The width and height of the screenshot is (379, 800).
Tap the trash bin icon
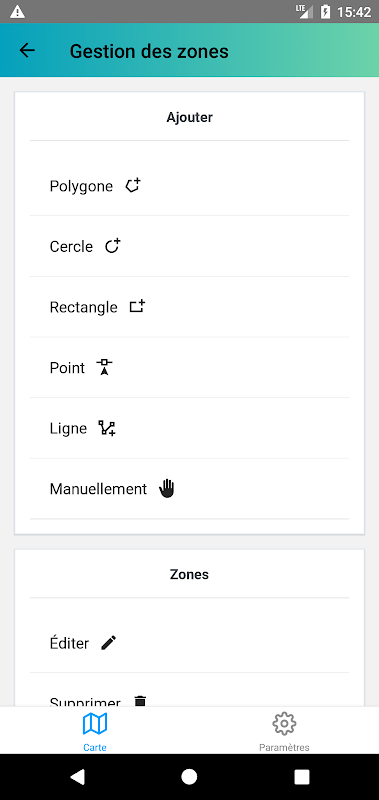pos(140,701)
